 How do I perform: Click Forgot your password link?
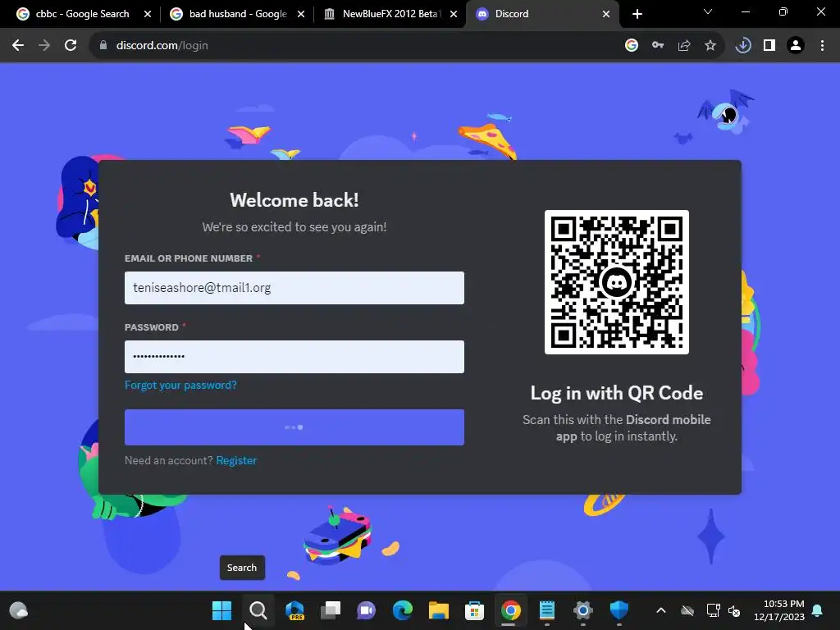tap(180, 386)
